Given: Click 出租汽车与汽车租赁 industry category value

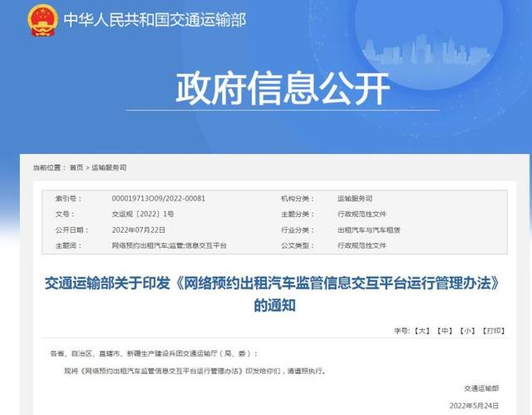Looking at the screenshot, I should pos(368,230).
